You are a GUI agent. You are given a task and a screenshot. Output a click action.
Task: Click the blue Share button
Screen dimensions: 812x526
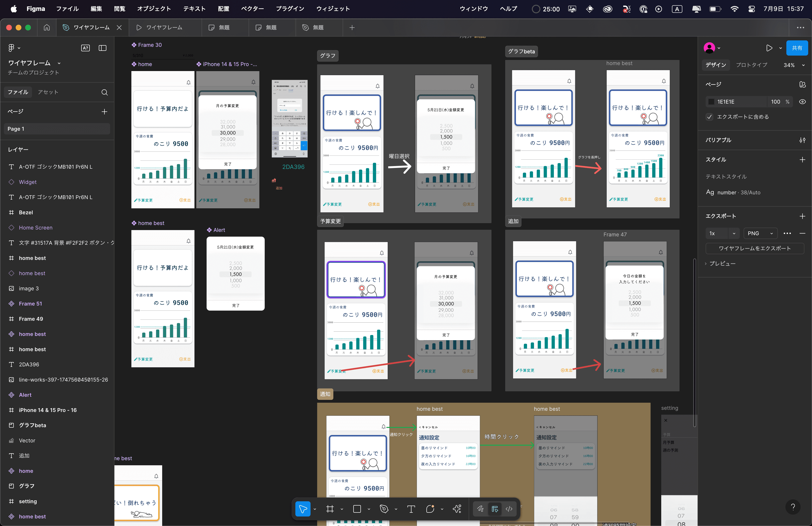tap(797, 48)
